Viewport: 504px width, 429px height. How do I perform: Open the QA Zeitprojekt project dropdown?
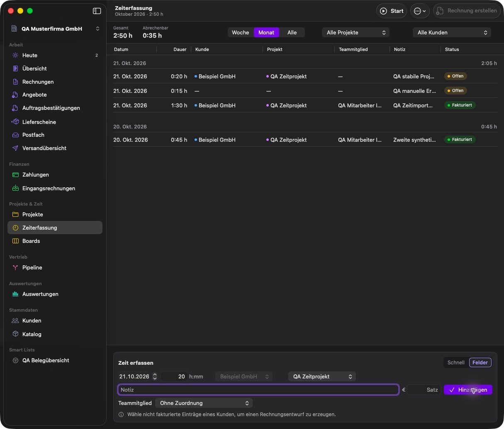[x=322, y=376]
